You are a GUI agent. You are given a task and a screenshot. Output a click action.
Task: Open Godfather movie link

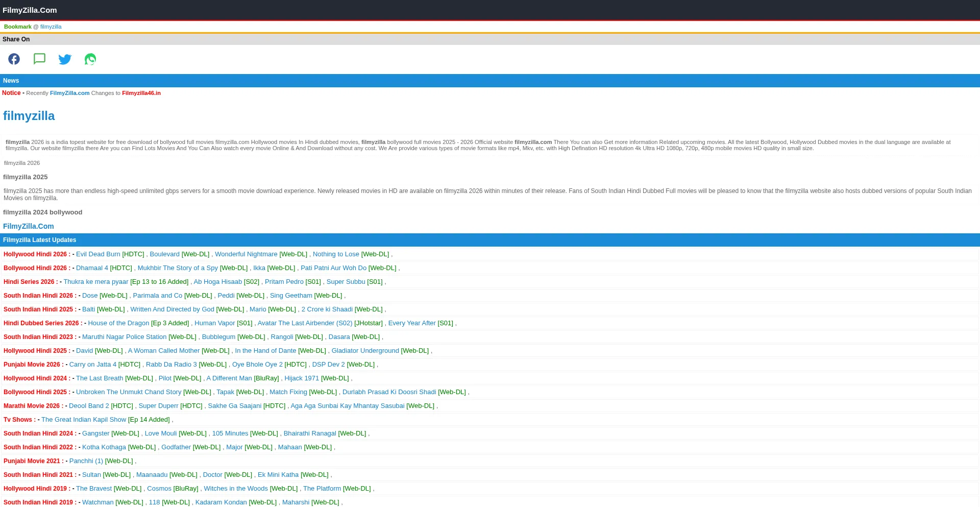point(176,447)
